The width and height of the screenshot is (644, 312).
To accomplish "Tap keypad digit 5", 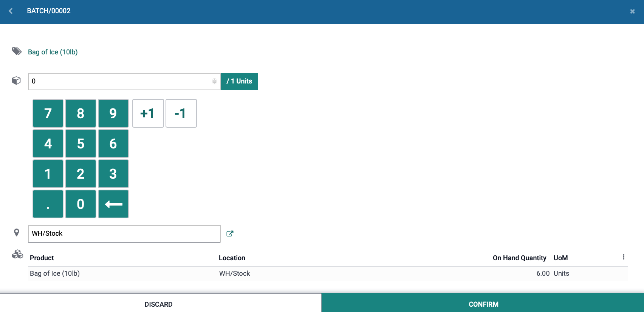I will [80, 144].
